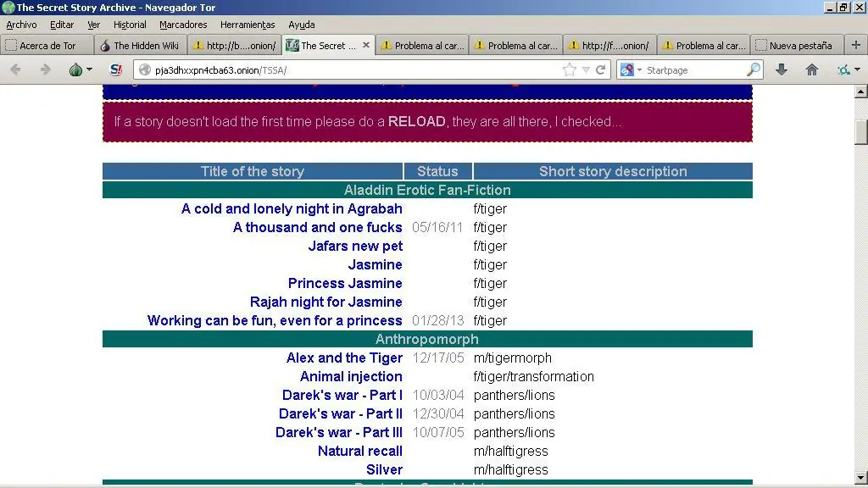868x488 pixels.
Task: Open the Archivo menu
Action: click(21, 25)
